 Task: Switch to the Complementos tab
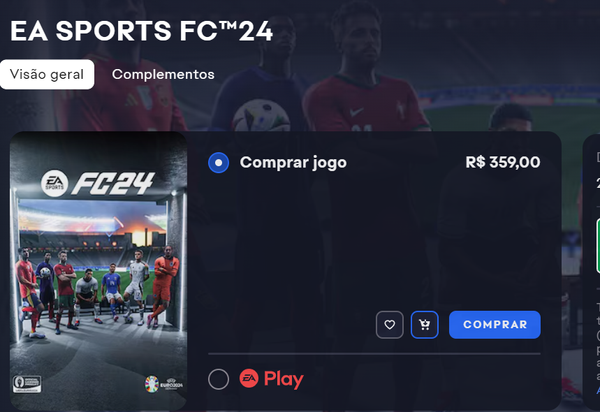pyautogui.click(x=163, y=74)
